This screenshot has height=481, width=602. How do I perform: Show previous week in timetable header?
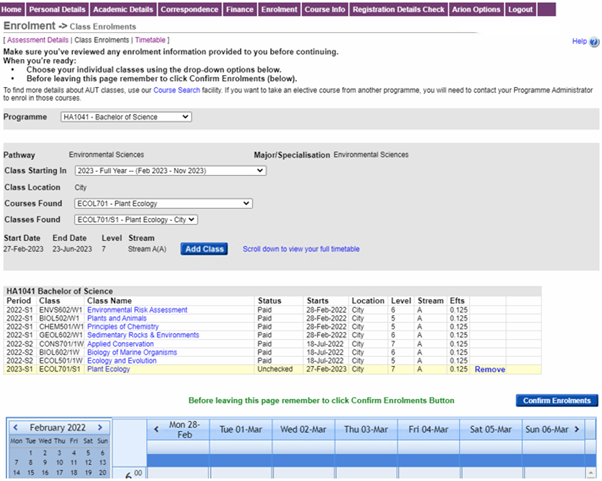pyautogui.click(x=156, y=430)
